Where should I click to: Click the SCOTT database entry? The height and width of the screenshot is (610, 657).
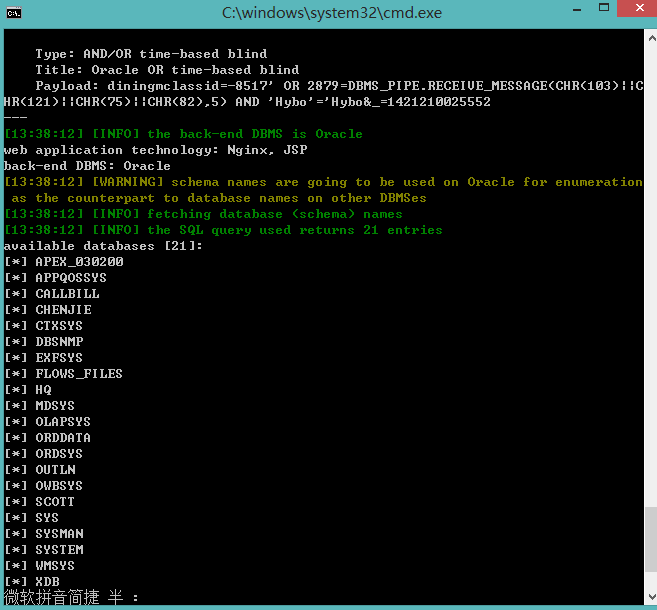pyautogui.click(x=40, y=501)
